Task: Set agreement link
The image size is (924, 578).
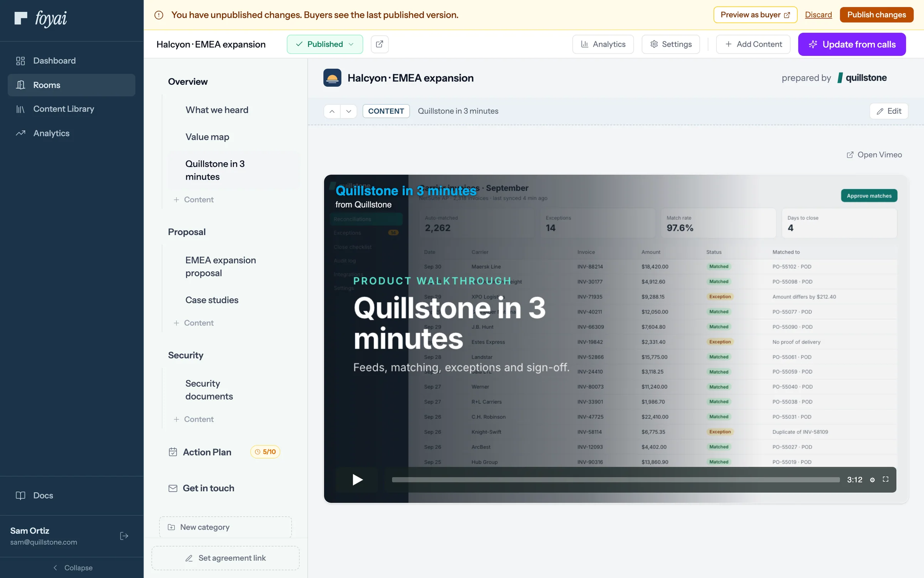Action: [225, 558]
